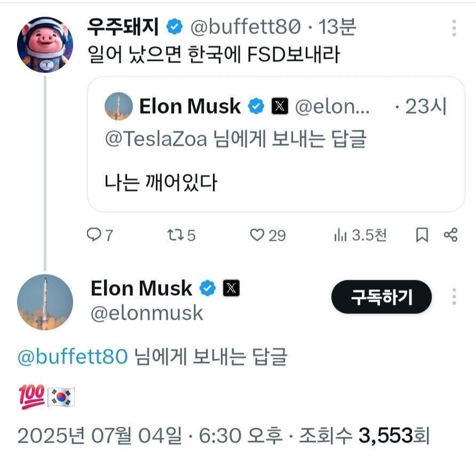Like the post with heart icon
The width and height of the screenshot is (476, 462).
[x=258, y=235]
